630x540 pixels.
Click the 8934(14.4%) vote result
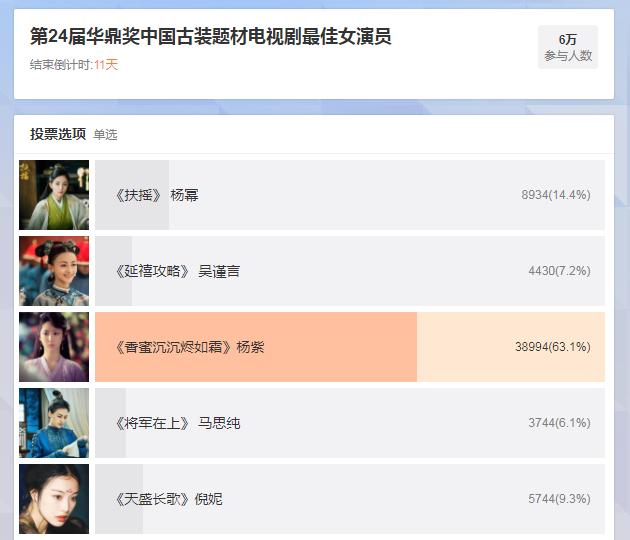pos(555,195)
